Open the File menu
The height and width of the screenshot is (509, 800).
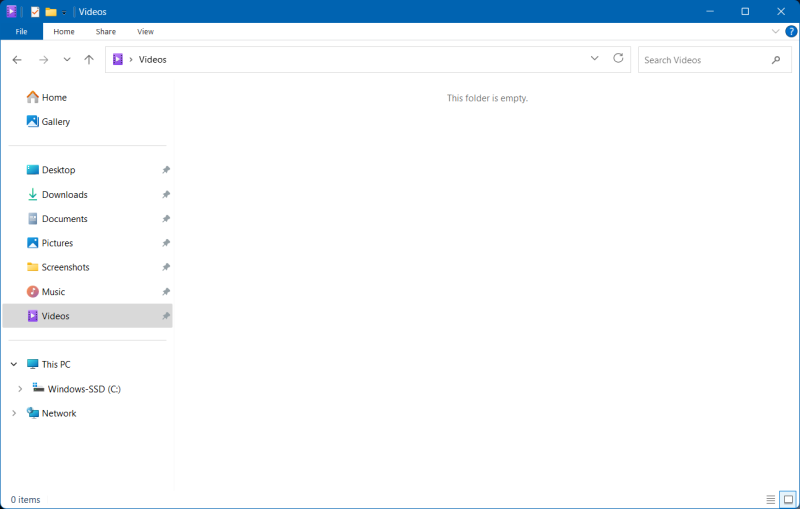click(x=21, y=32)
